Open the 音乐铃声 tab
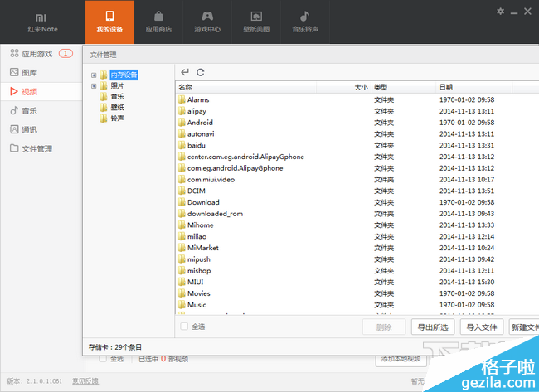The height and width of the screenshot is (392, 539). click(x=305, y=22)
